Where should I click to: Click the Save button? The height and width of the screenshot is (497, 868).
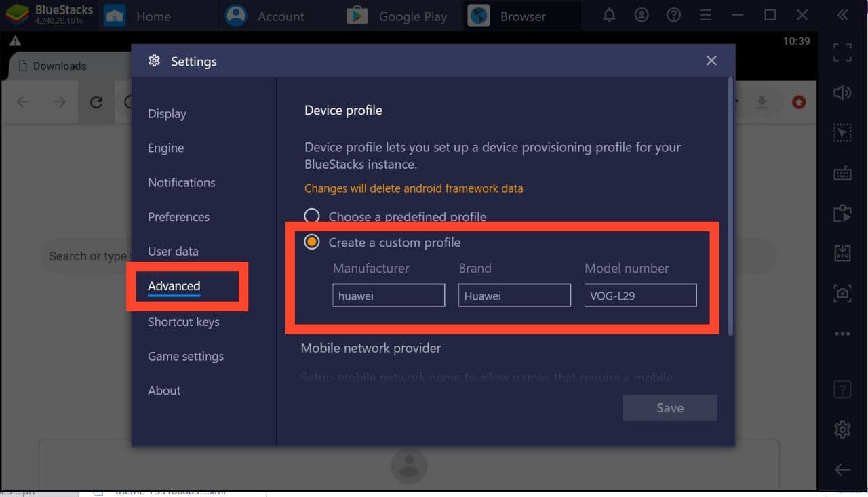pos(669,407)
